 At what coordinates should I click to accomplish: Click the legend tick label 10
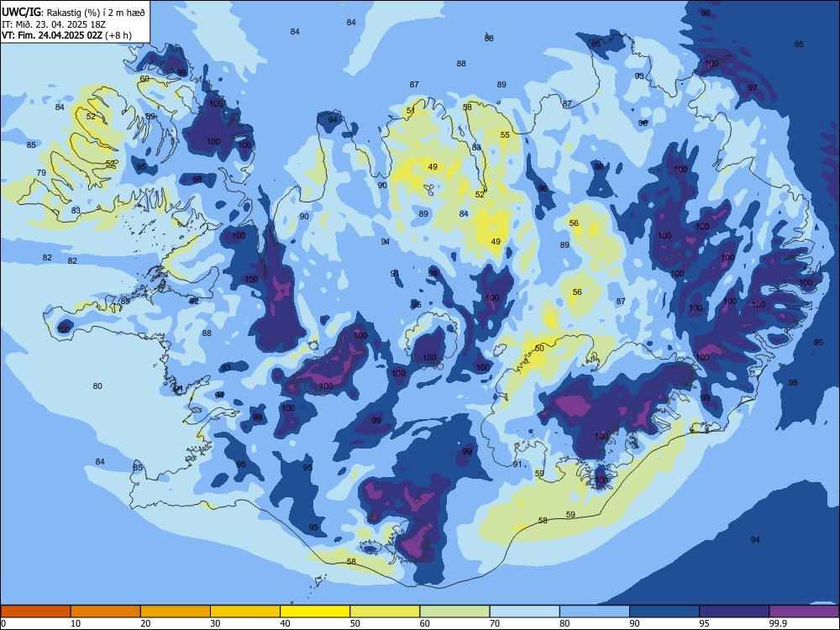pyautogui.click(x=76, y=623)
